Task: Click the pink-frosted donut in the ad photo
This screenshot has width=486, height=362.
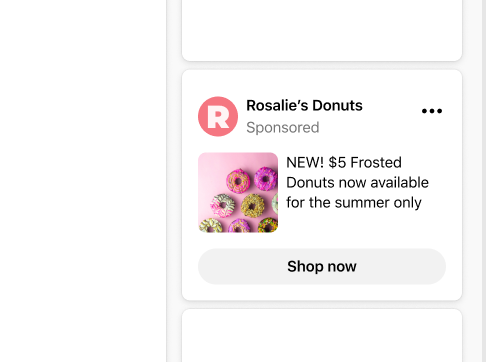Action: (x=238, y=181)
